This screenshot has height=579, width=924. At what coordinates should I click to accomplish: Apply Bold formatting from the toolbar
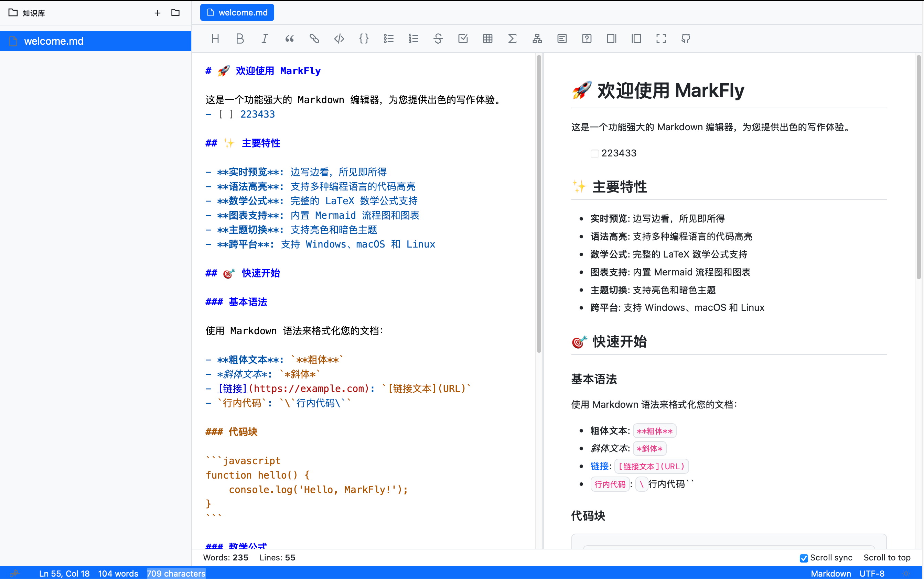pyautogui.click(x=240, y=38)
